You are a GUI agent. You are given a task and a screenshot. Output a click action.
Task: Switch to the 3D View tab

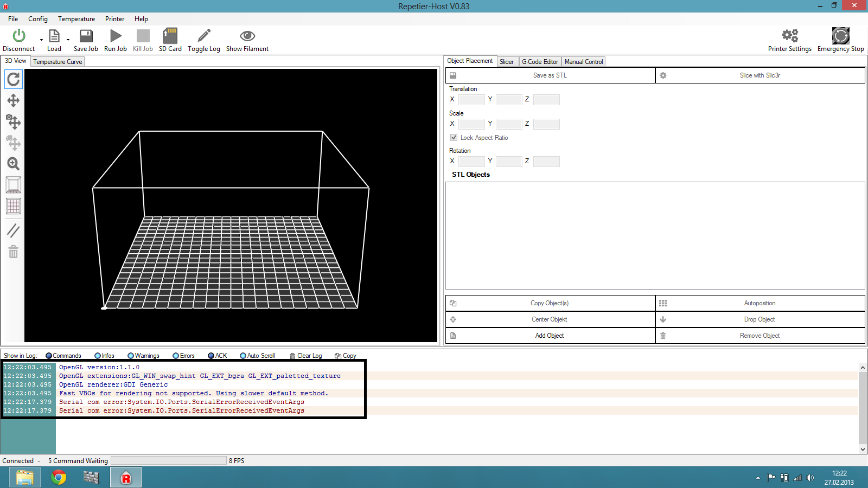tap(15, 61)
